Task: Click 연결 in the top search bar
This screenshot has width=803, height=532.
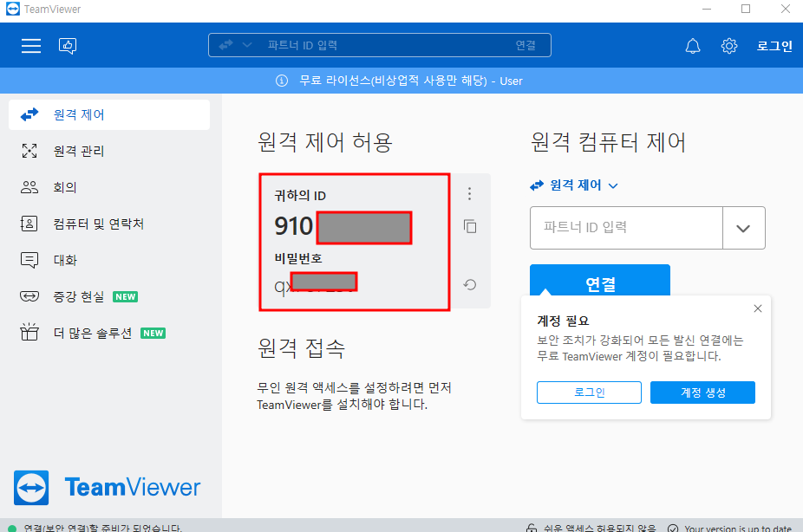Action: (526, 46)
